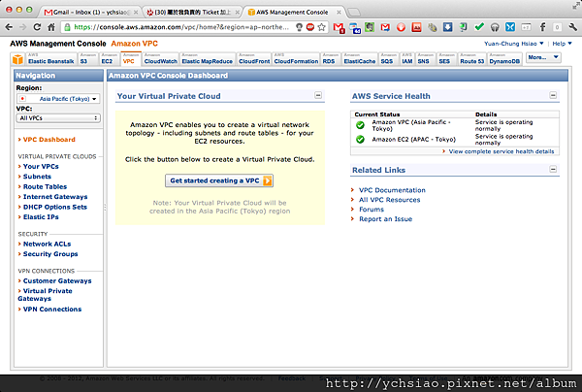Image resolution: width=582 pixels, height=392 pixels.
Task: Open Subnets in navigation
Action: click(37, 177)
